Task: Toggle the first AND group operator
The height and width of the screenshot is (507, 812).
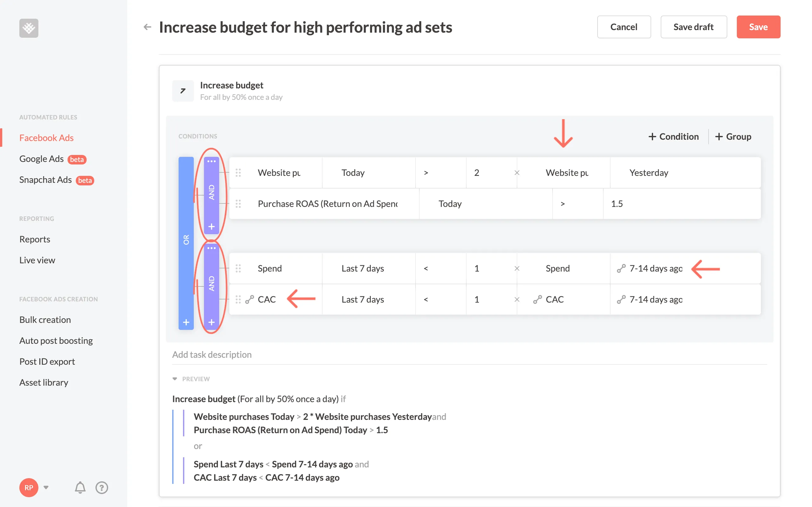Action: point(211,192)
